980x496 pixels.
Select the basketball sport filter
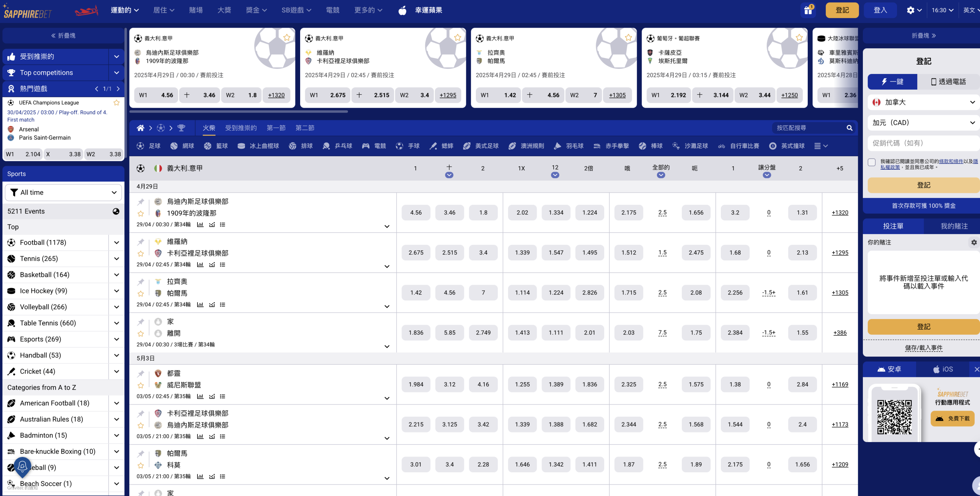click(x=216, y=146)
